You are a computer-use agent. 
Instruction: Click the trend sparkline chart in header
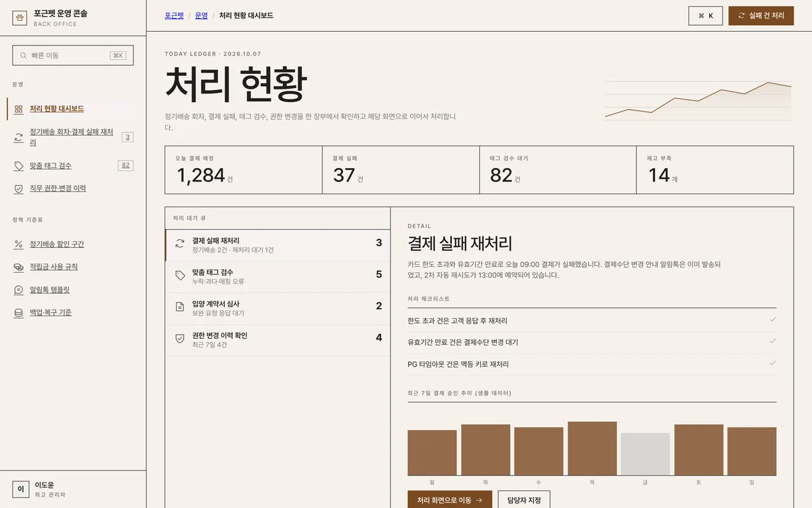click(698, 100)
